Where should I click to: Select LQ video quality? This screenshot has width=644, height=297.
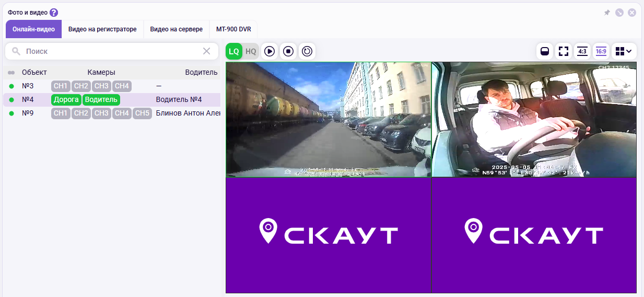(234, 51)
